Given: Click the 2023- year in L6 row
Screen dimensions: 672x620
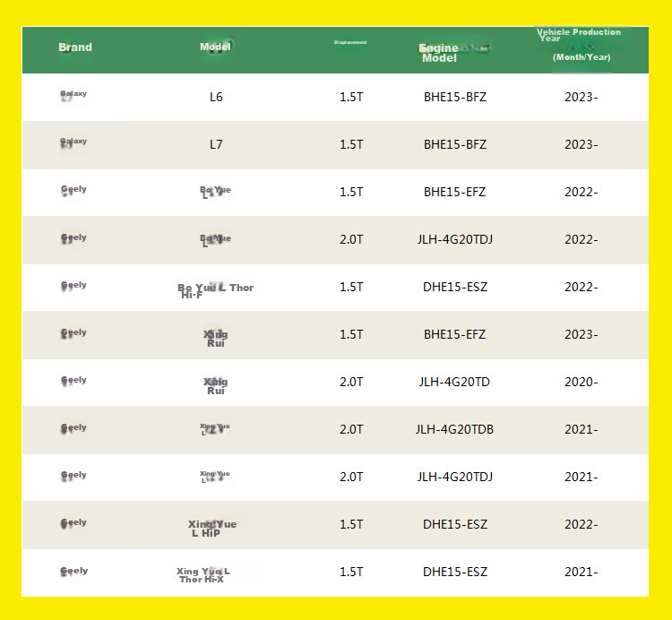Looking at the screenshot, I should [582, 98].
